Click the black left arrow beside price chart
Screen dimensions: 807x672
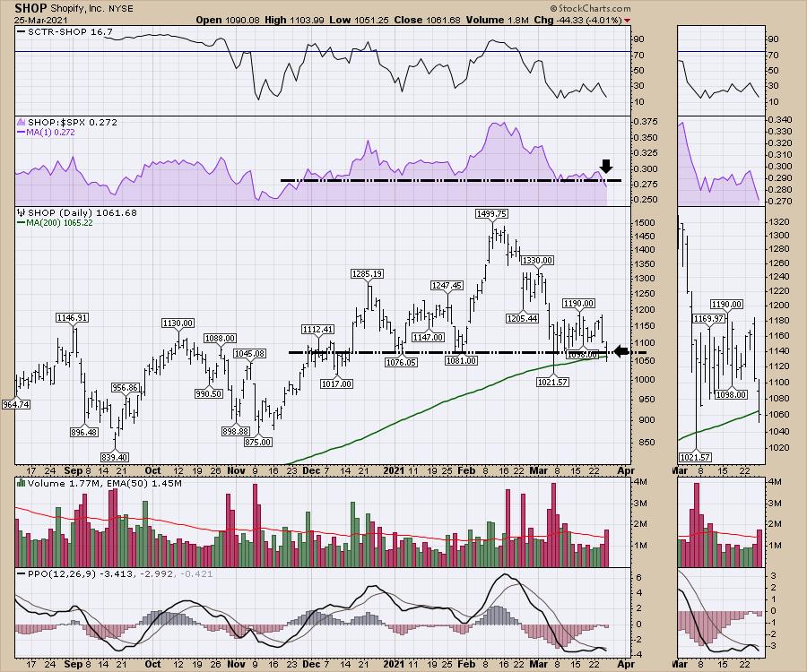[616, 352]
